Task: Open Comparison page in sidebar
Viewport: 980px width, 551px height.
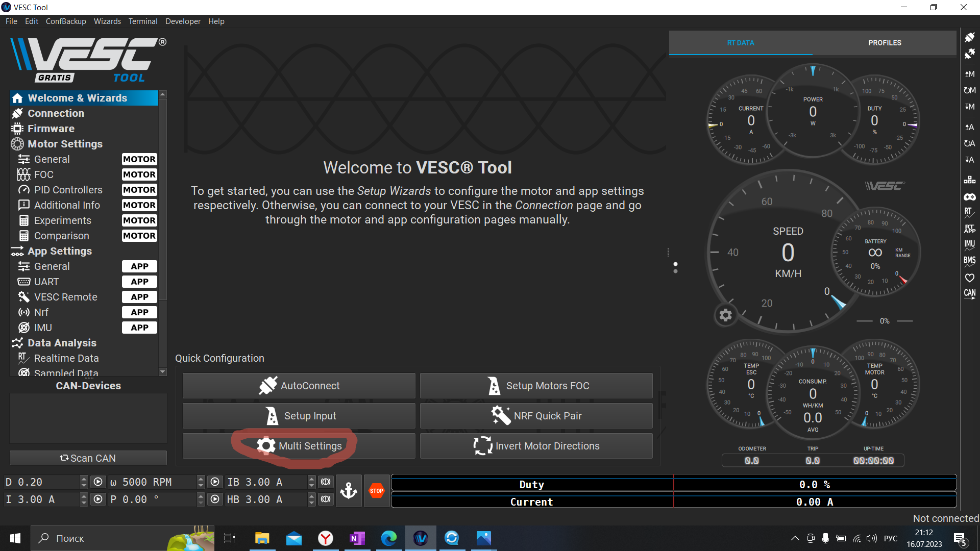Action: [84, 236]
